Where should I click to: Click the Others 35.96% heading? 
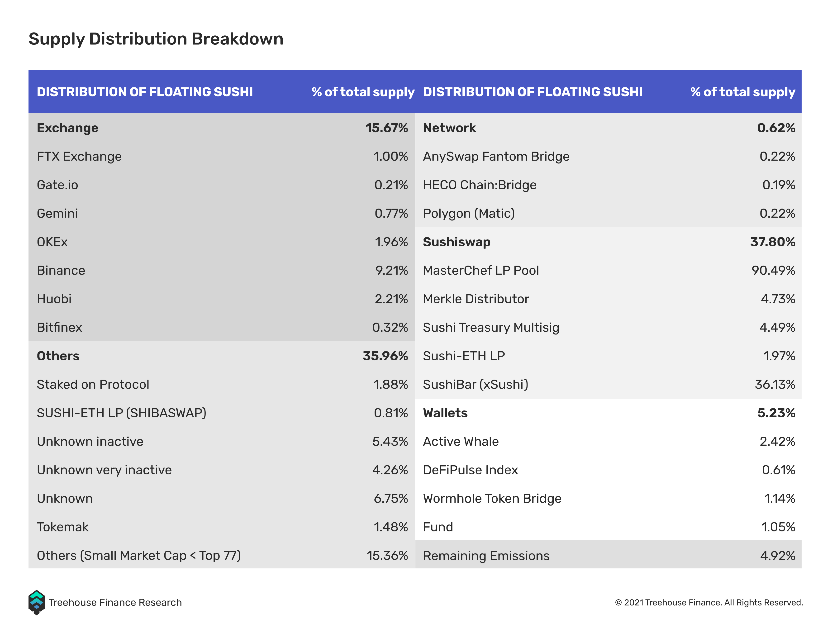click(222, 356)
